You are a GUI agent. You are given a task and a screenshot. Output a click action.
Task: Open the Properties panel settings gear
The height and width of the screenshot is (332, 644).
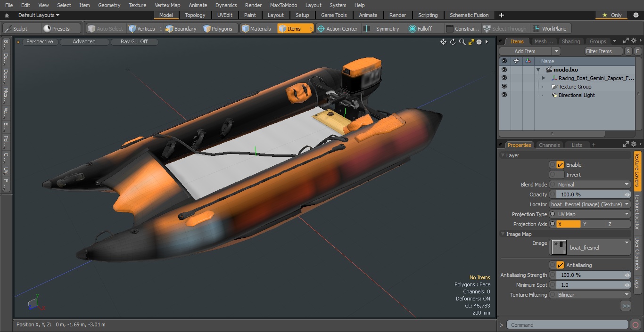click(634, 145)
